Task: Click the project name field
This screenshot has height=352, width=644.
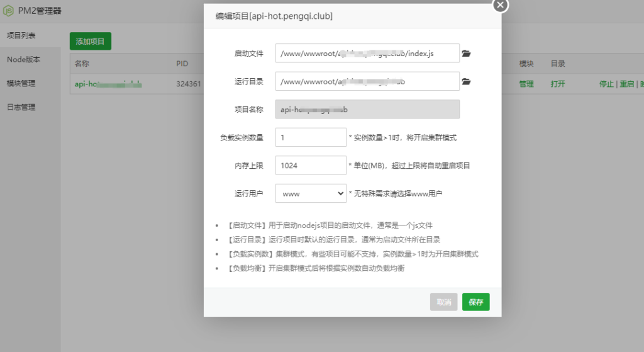Action: coord(367,110)
